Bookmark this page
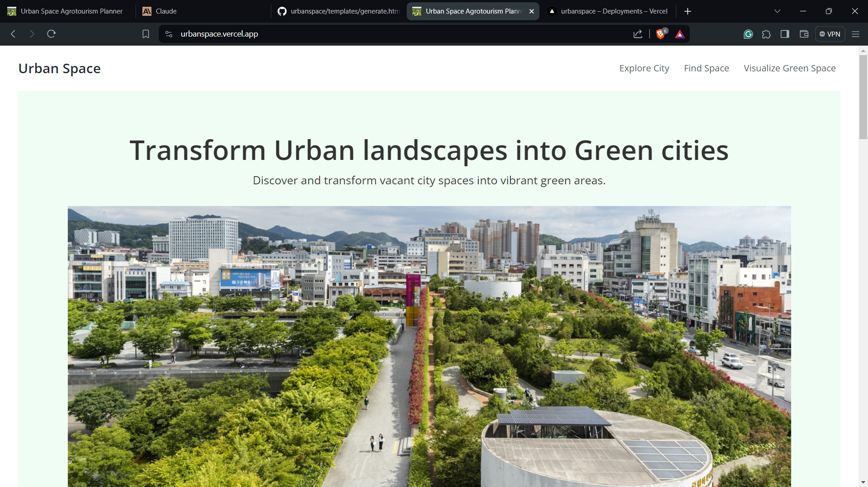This screenshot has width=868, height=487. tap(146, 34)
